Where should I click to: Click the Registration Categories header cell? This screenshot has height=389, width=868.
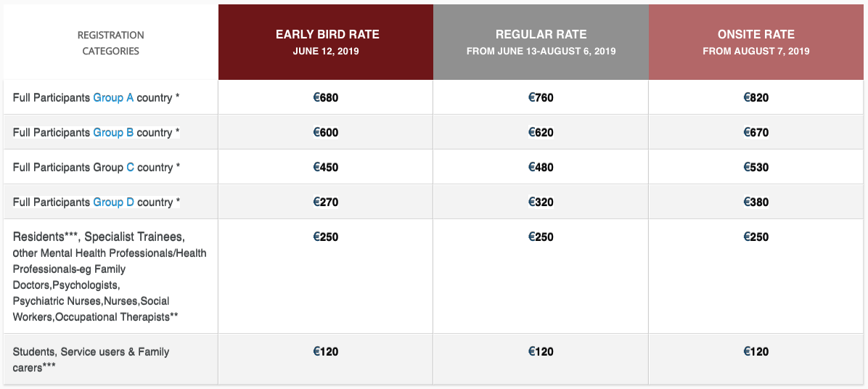[111, 43]
